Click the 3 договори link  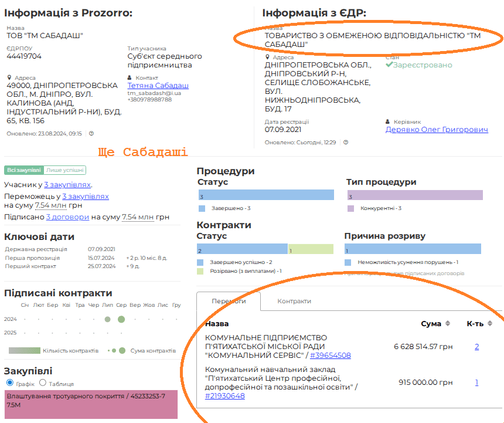click(67, 217)
